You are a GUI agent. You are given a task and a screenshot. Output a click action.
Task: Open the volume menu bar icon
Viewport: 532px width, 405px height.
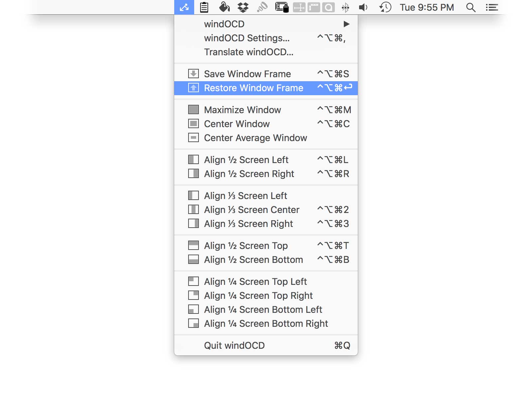363,7
